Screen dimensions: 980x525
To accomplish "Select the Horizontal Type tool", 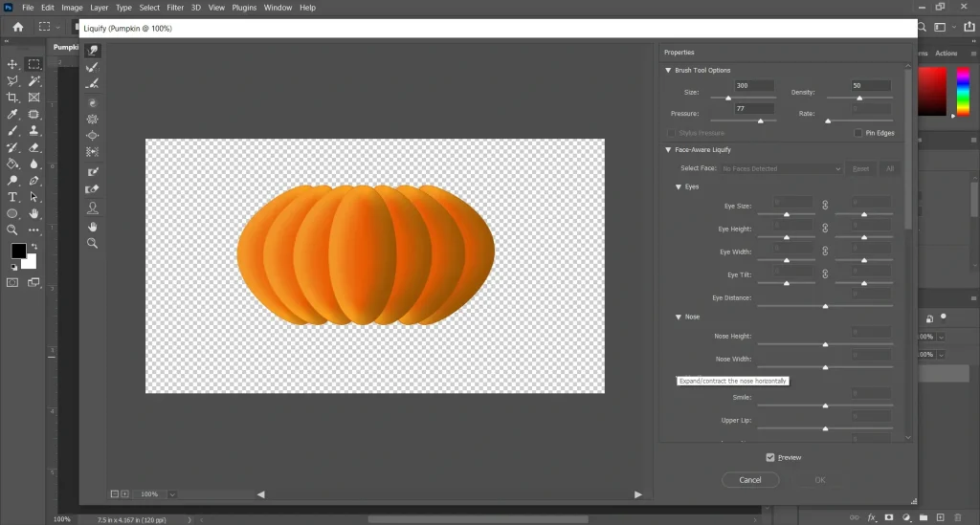I will coord(11,197).
